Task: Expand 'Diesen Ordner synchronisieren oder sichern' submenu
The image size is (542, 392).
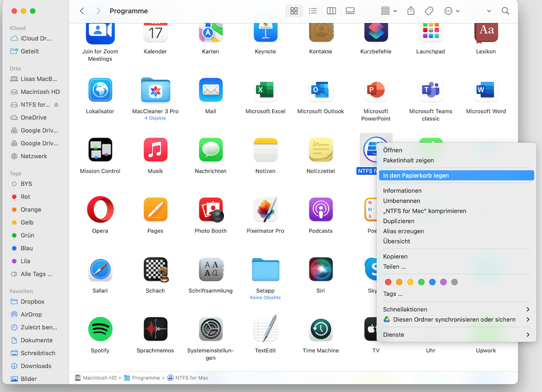Action: pyautogui.click(x=456, y=319)
